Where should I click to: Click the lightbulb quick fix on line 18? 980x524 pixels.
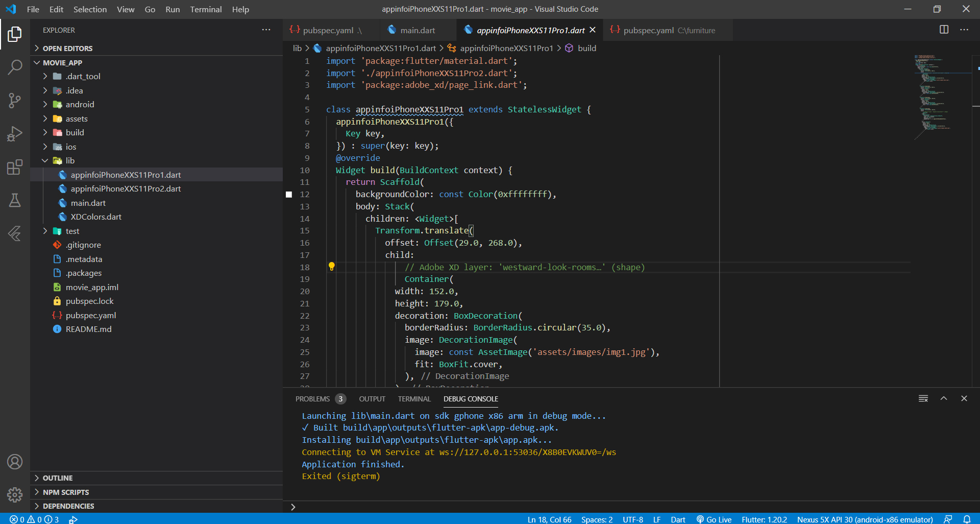(x=332, y=267)
